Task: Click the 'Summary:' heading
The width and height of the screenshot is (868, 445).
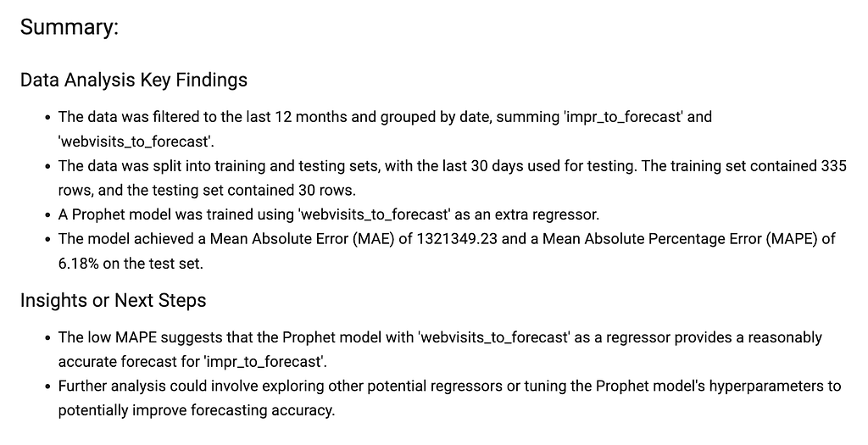Action: coord(70,27)
